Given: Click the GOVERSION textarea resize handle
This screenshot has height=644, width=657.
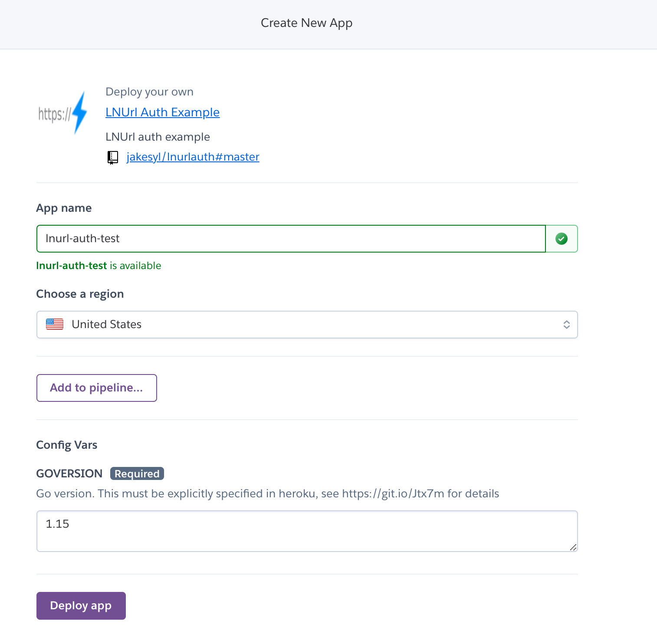Looking at the screenshot, I should (573, 548).
